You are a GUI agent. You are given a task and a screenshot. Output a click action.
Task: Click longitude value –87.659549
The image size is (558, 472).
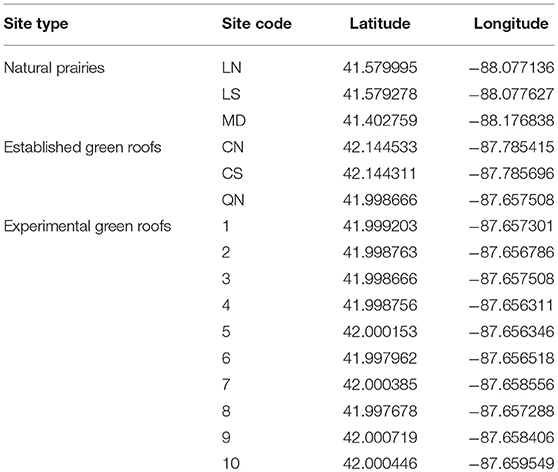point(511,463)
